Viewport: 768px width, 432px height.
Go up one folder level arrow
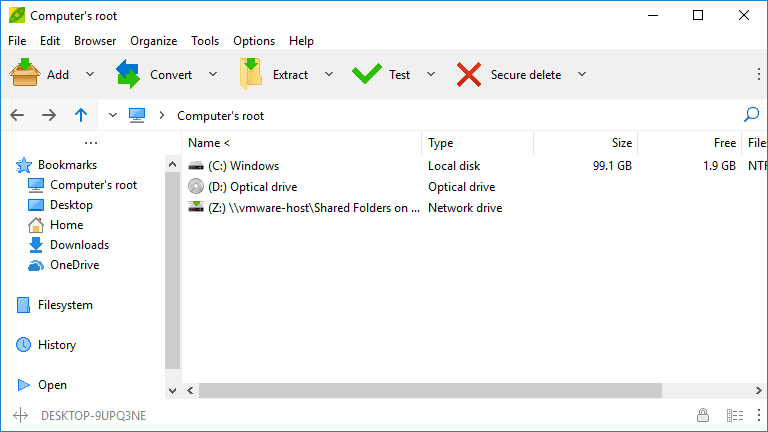81,115
